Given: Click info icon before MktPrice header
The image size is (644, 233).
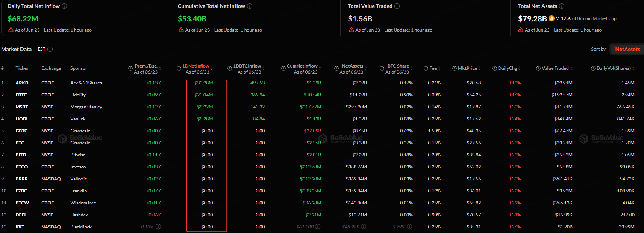Looking at the screenshot, I should pos(455,68).
